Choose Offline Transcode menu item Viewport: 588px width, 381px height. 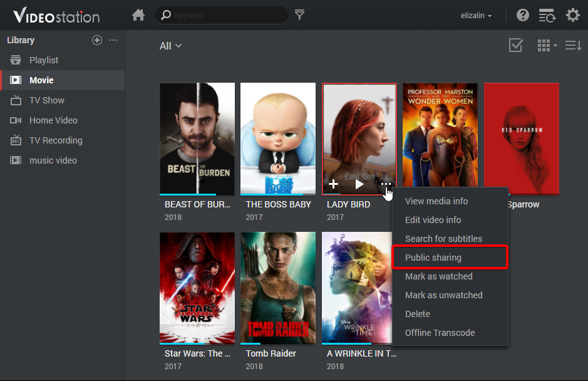coord(450,333)
